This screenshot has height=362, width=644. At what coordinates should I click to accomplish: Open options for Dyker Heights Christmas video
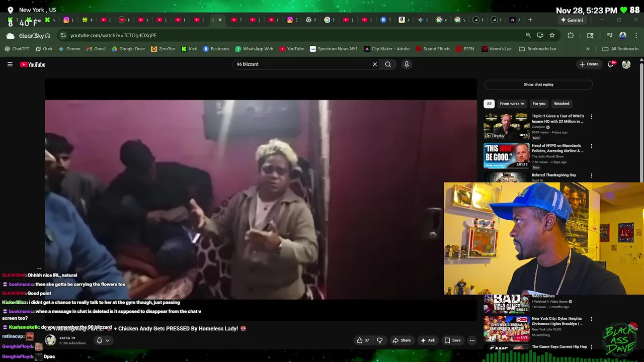click(x=592, y=319)
